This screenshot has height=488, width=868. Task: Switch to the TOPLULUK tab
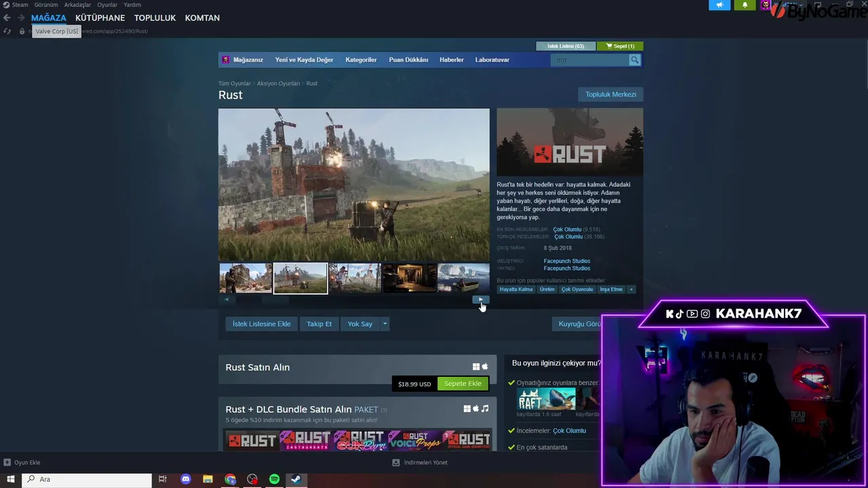[155, 18]
